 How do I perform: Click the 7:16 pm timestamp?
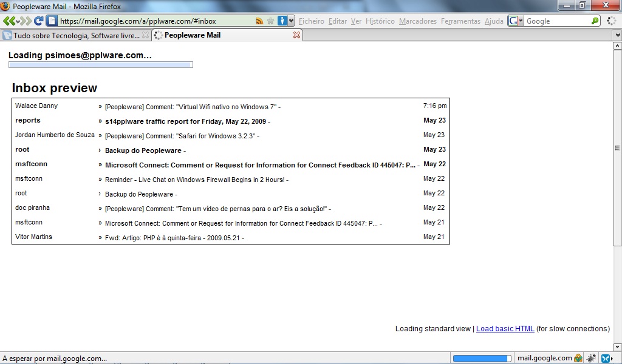point(435,106)
